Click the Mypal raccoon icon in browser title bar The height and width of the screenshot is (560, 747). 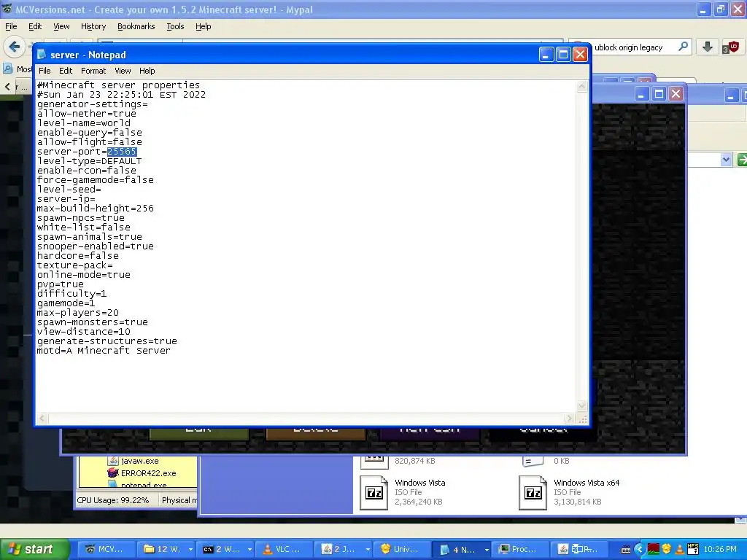coord(7,9)
